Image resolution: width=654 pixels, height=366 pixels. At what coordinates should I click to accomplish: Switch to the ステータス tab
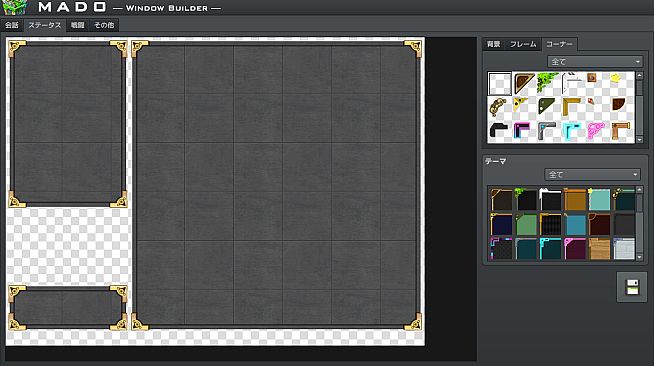click(45, 25)
